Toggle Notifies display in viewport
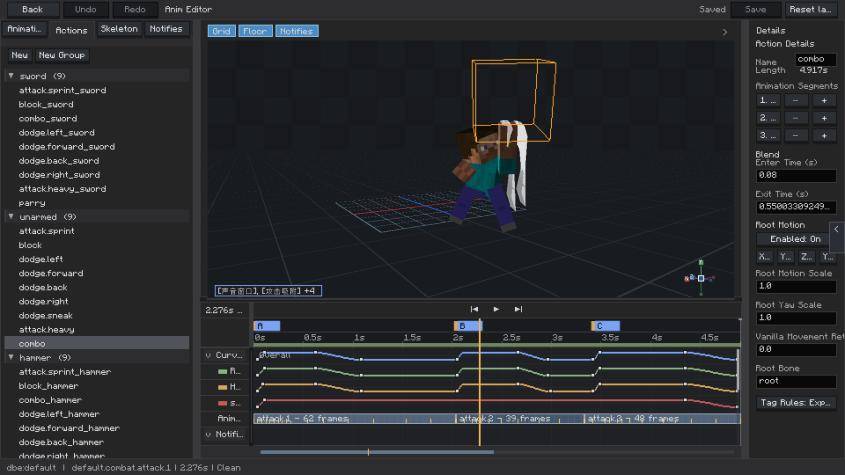 click(297, 31)
